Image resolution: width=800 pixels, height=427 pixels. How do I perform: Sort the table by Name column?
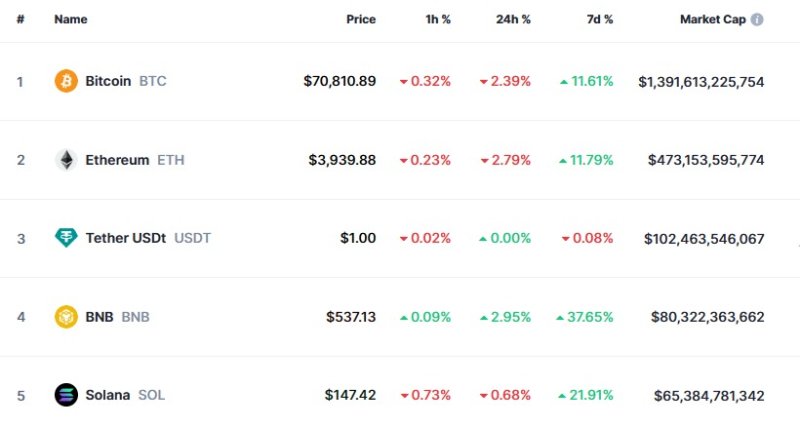click(x=71, y=19)
